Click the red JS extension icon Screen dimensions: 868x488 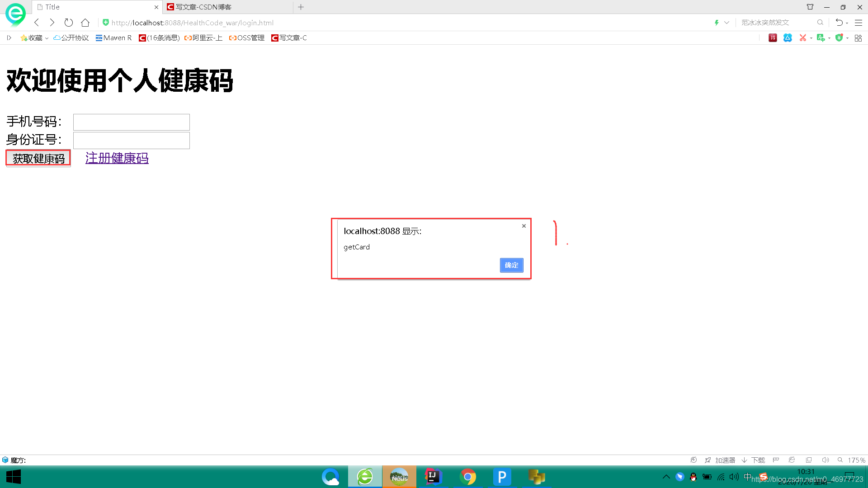pos(773,38)
